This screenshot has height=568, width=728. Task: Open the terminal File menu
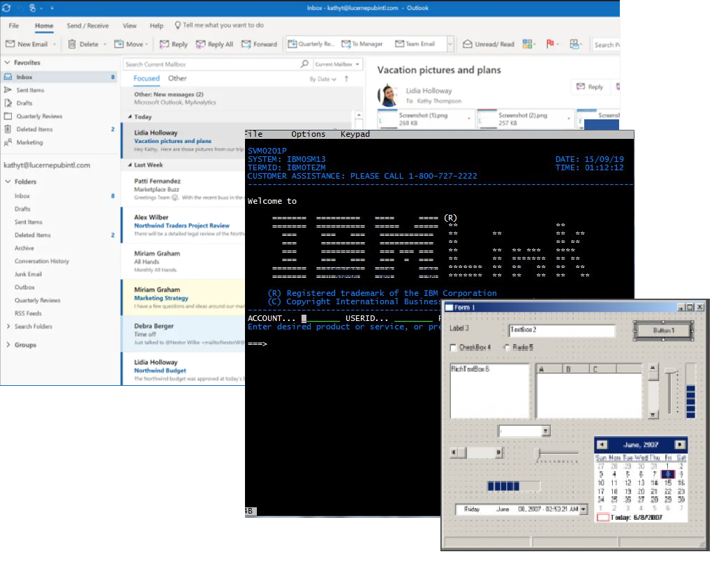[254, 134]
